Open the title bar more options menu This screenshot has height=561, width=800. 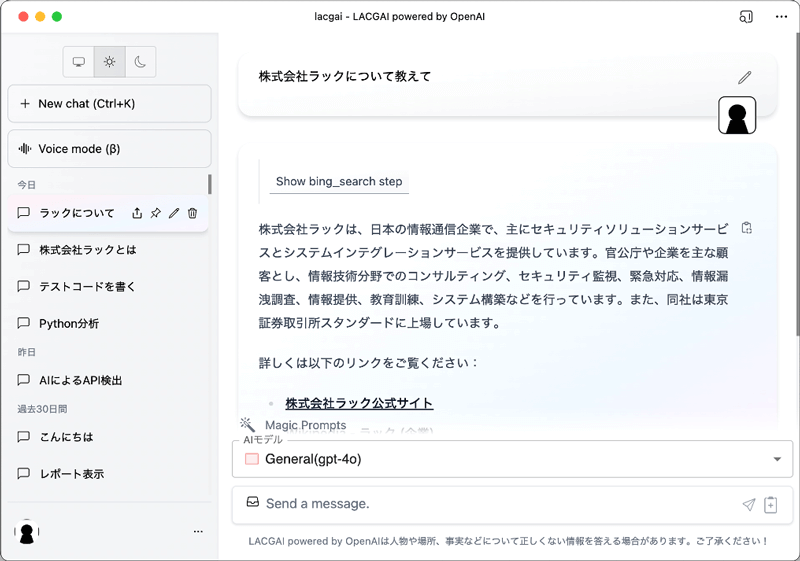click(x=781, y=17)
